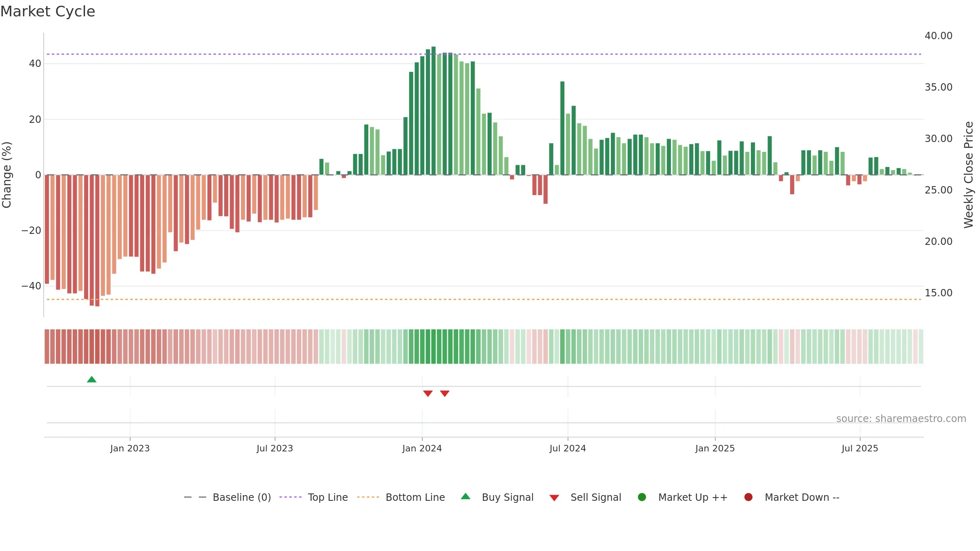
Task: Click the darkest red heatmap cell near the buy signal
Action: point(97,347)
